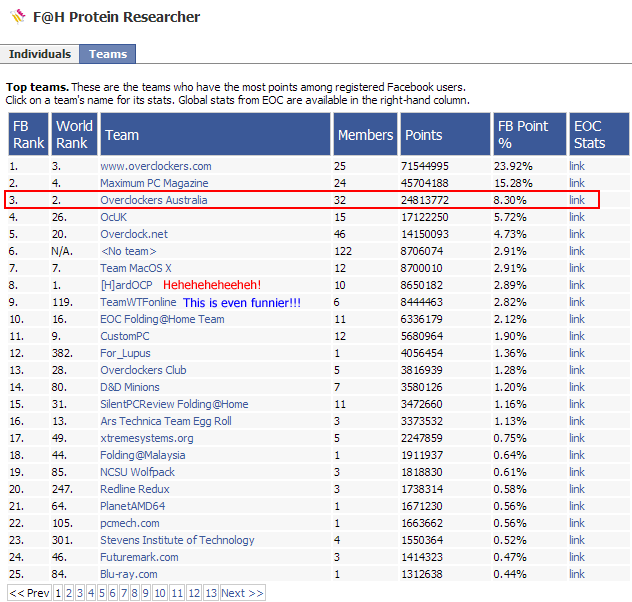Click the NCSU Wolfpack team name
Viewport: 632px width, 602px height.
click(x=137, y=472)
